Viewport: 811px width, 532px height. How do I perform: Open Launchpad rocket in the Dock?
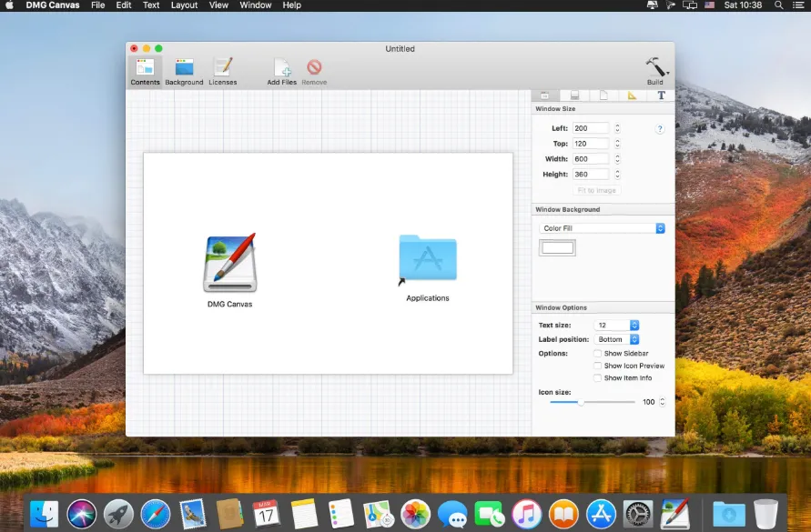point(118,514)
